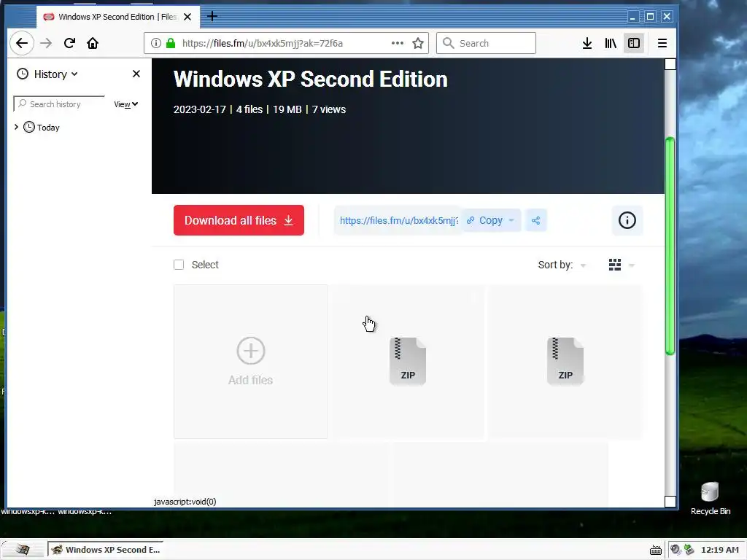Open the Copy options dropdown arrow
This screenshot has width=747, height=560.
(x=511, y=220)
